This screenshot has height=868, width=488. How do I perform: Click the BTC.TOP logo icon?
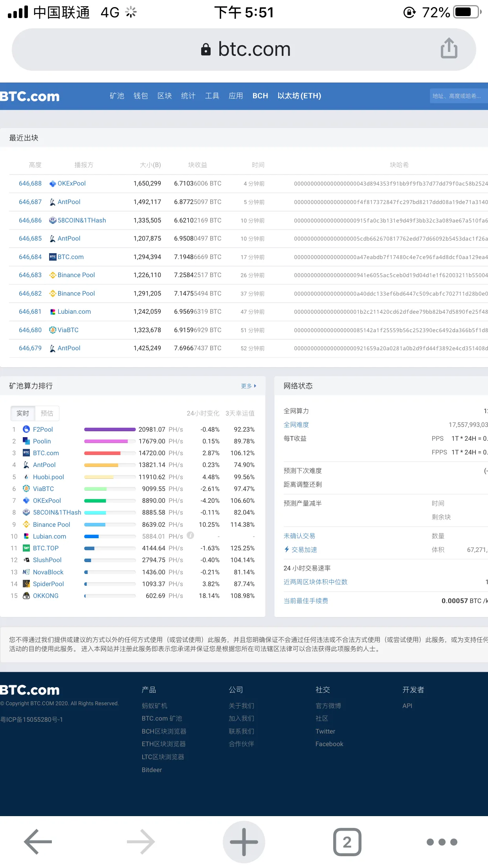26,548
